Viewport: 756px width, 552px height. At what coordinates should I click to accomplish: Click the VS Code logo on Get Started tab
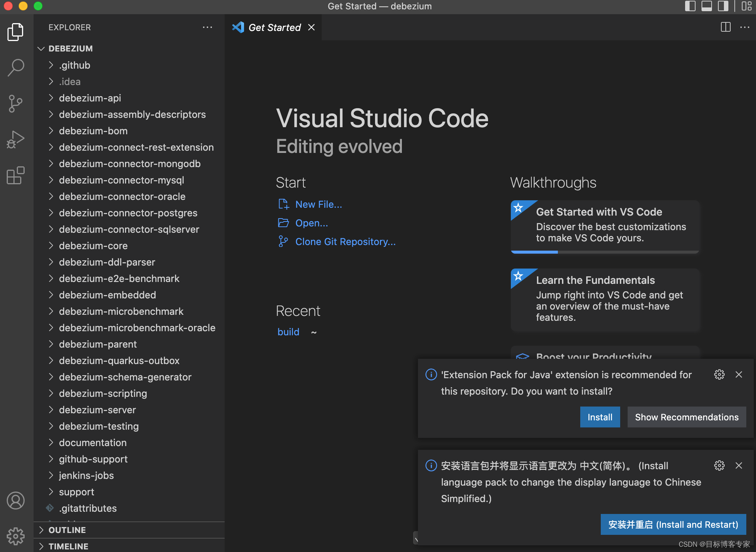tap(238, 27)
